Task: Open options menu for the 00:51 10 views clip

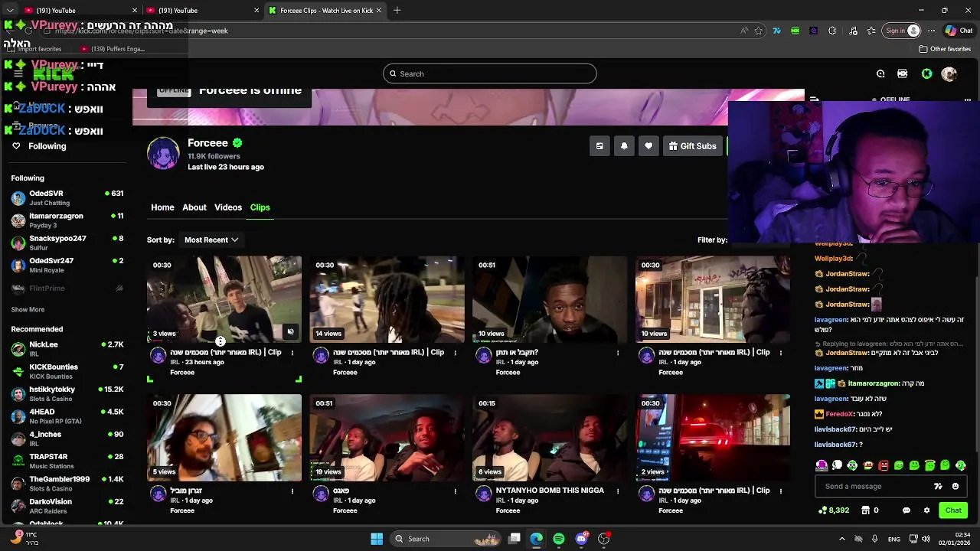Action: [x=618, y=353]
